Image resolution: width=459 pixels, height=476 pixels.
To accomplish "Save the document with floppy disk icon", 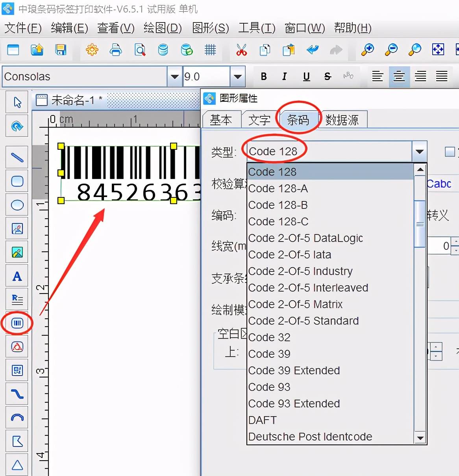I will click(61, 50).
